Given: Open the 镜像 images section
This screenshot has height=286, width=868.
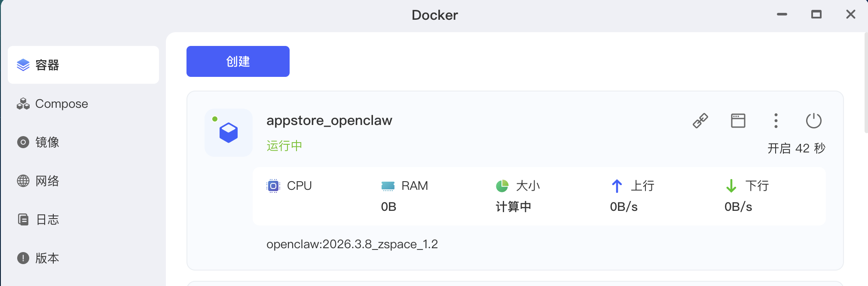Looking at the screenshot, I should tap(47, 142).
